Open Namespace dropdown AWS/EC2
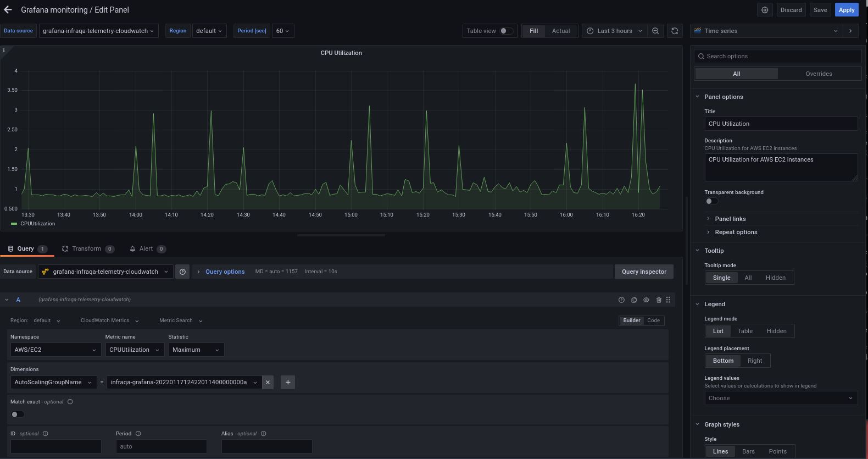This screenshot has height=459, width=868. [55, 350]
